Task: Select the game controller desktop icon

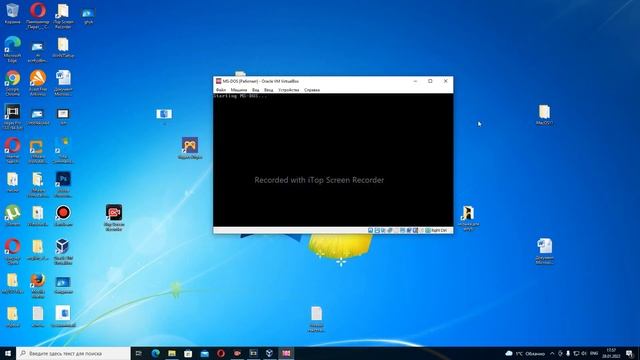Action: pyautogui.click(x=190, y=148)
